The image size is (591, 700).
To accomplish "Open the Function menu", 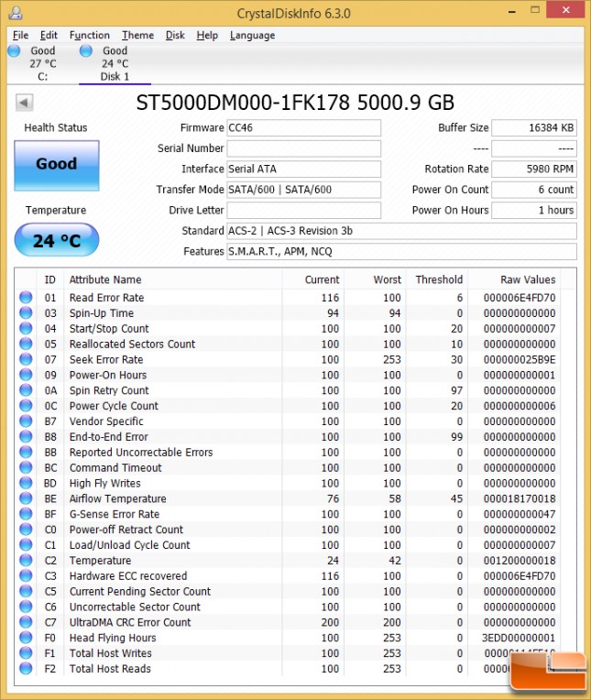I will pyautogui.click(x=89, y=35).
